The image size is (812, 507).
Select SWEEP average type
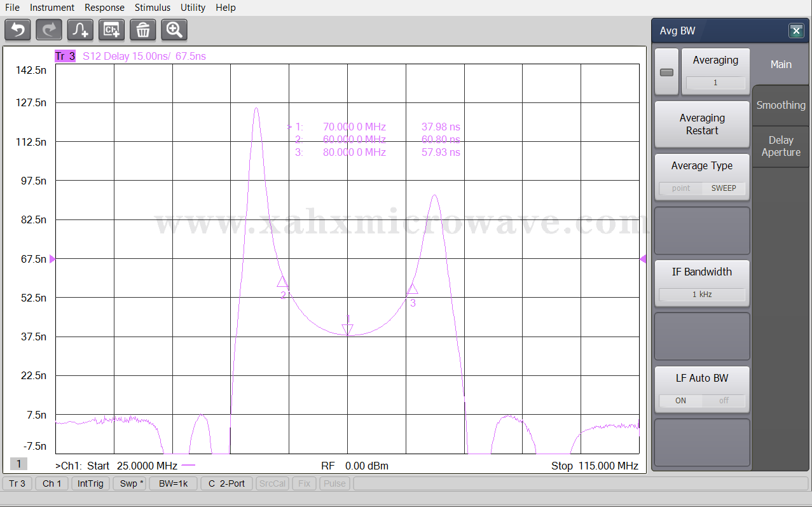(x=724, y=188)
